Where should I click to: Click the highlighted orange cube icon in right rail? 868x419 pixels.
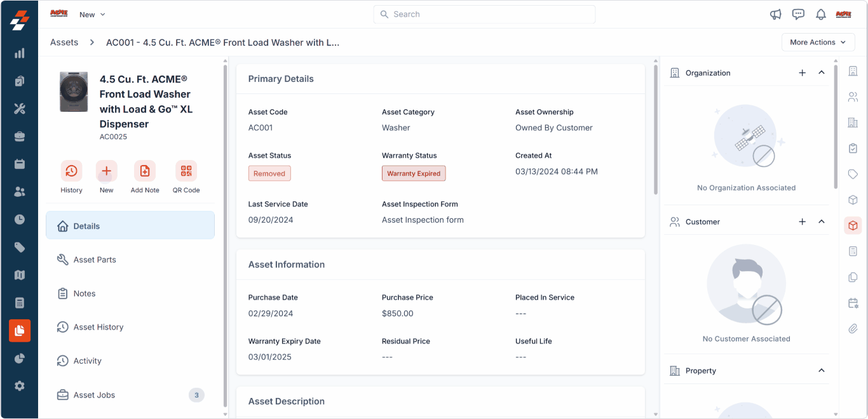click(x=853, y=225)
